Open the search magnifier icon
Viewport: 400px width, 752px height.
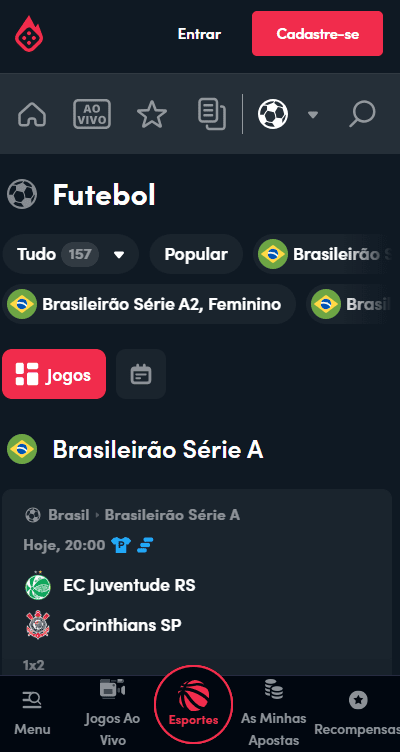point(362,115)
